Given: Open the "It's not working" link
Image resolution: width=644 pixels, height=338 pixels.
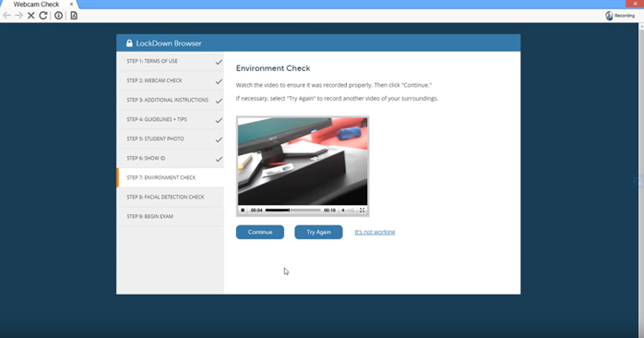Looking at the screenshot, I should click(375, 232).
